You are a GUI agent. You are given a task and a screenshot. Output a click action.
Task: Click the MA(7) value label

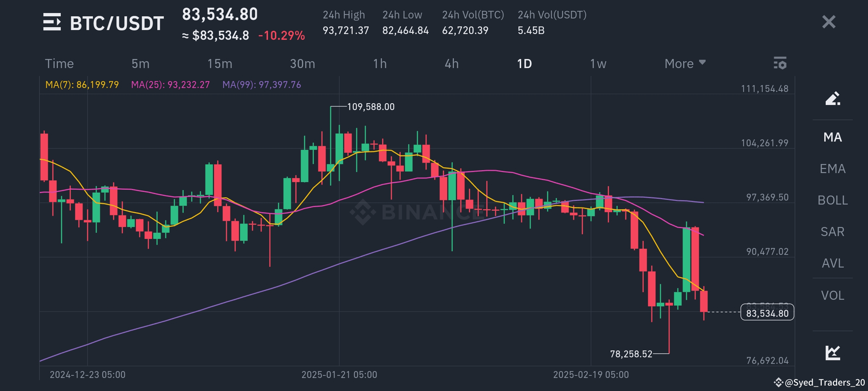82,85
